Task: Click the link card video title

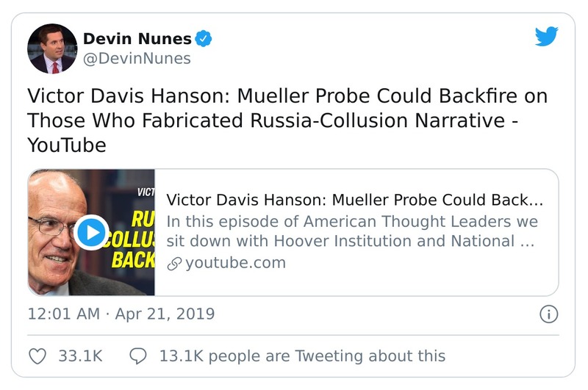Action: tap(354, 201)
